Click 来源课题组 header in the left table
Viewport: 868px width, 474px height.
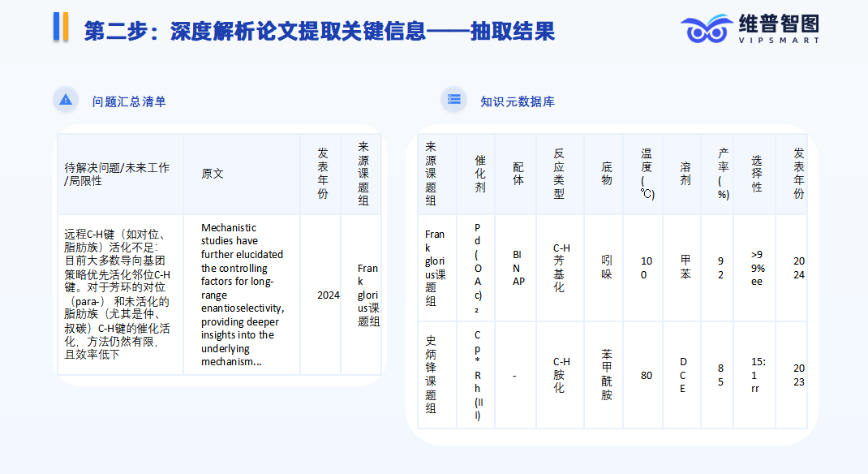click(x=362, y=174)
